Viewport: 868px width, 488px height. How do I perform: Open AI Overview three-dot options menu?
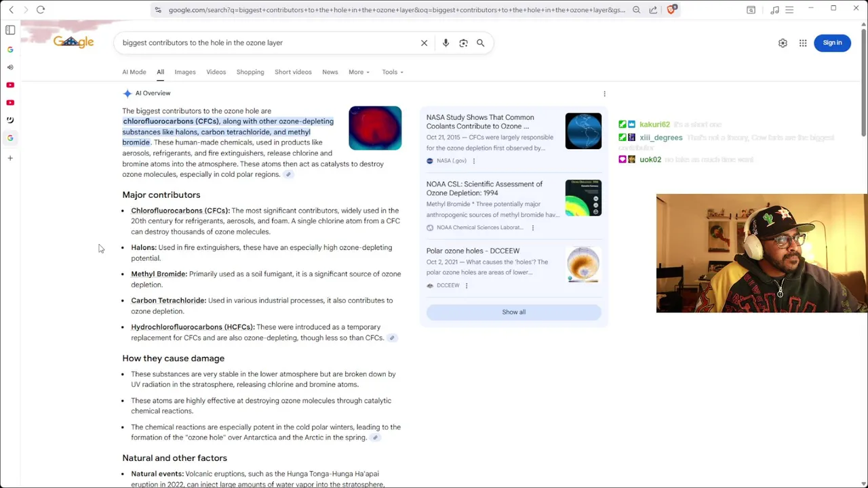point(604,94)
